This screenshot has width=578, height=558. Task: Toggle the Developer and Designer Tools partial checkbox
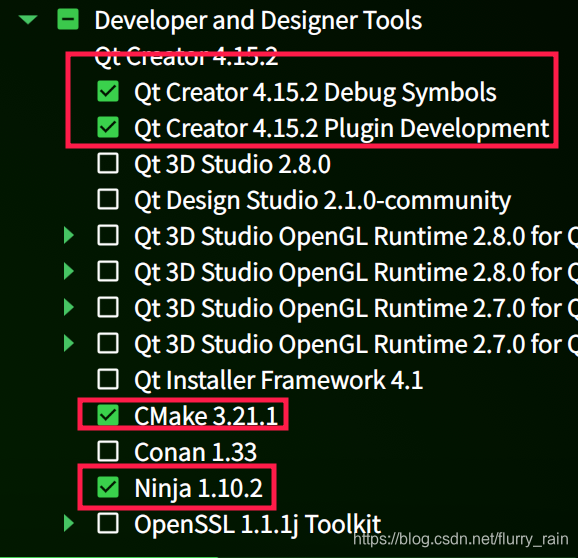click(x=68, y=19)
